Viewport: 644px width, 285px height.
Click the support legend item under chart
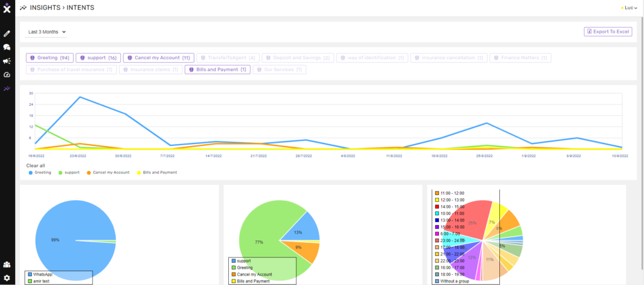69,172
